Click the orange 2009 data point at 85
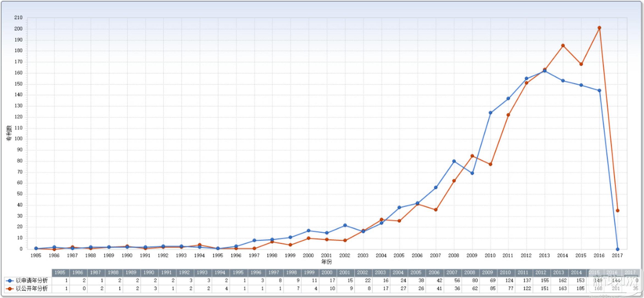The width and height of the screenshot is (644, 298). (x=472, y=156)
